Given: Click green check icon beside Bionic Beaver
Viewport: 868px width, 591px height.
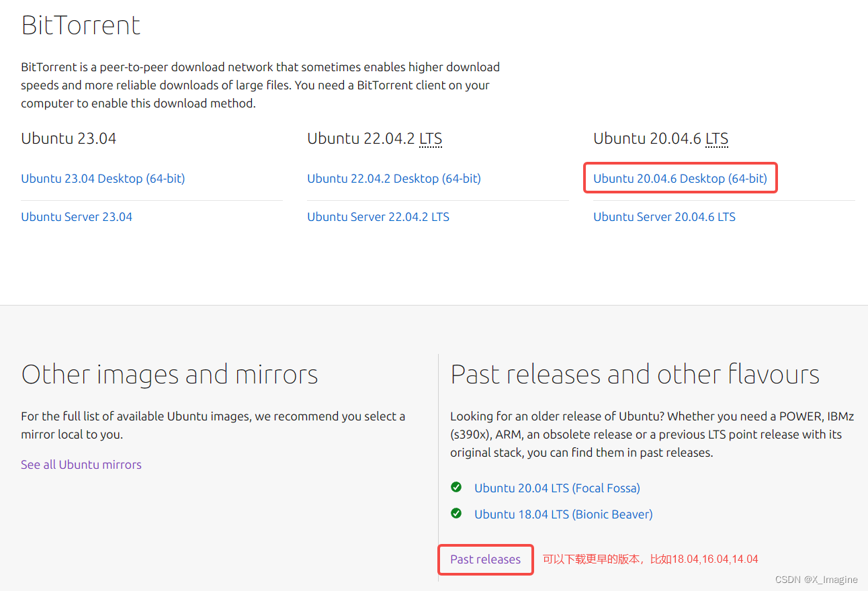Looking at the screenshot, I should [456, 513].
